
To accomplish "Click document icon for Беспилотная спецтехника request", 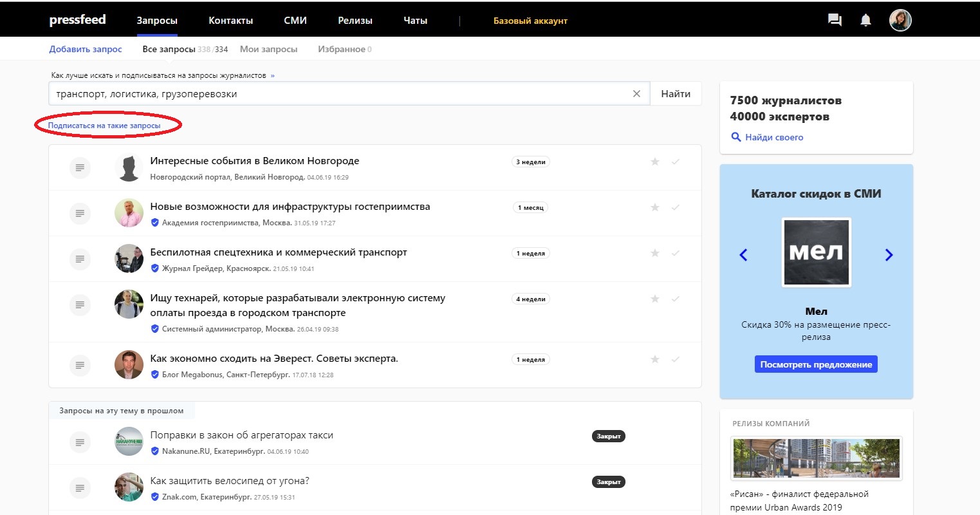I will (x=80, y=259).
